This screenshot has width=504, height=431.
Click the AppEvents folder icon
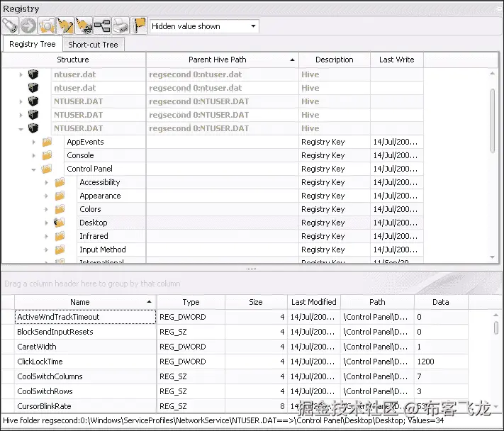click(47, 142)
